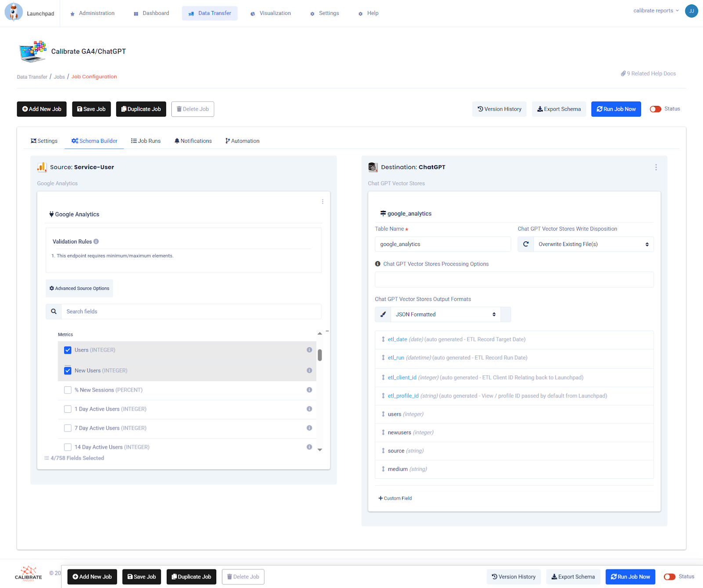Open the Administration menu
Viewport: 703px width, 588px height.
pyautogui.click(x=92, y=13)
